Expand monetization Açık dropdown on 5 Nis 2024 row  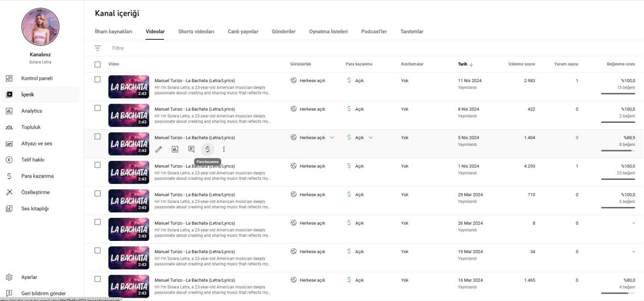click(370, 137)
